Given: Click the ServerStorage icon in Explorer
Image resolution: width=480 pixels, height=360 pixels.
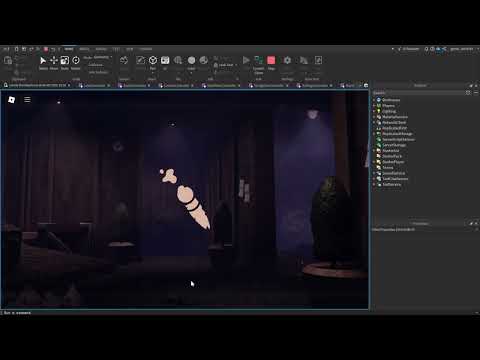Looking at the screenshot, I should [379, 145].
